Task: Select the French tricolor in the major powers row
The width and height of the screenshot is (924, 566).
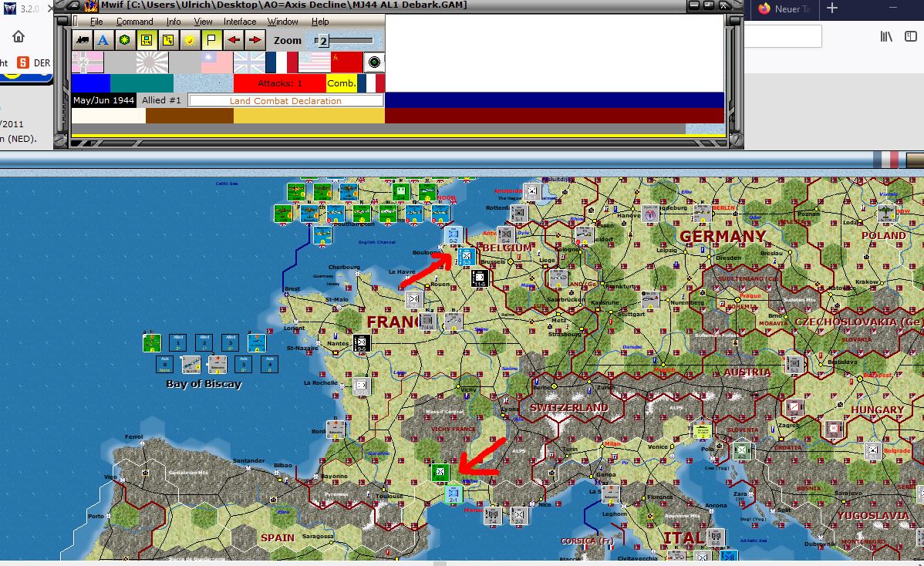Action: point(282,62)
